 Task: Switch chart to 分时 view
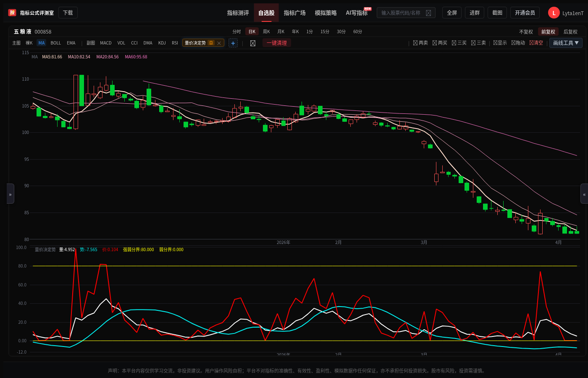[x=237, y=32]
